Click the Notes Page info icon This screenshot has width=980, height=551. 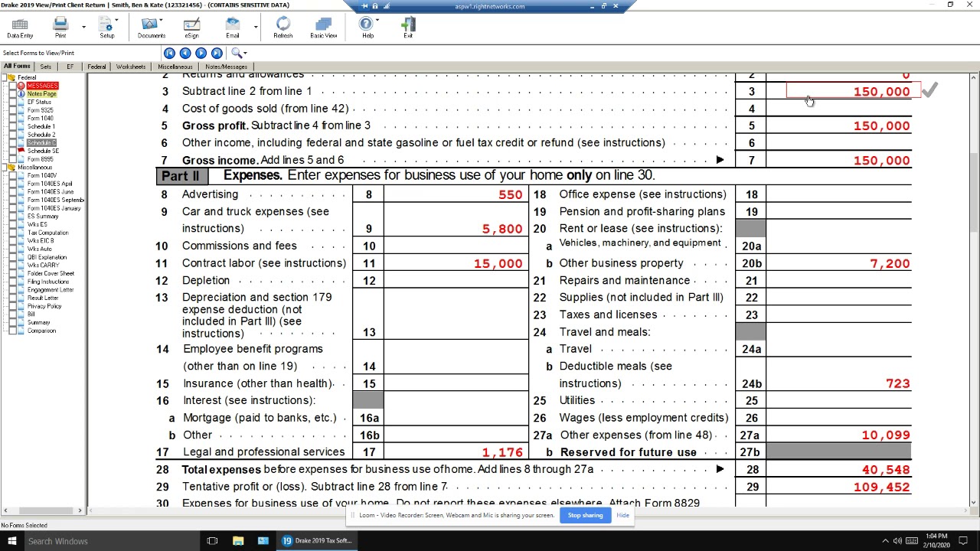tap(21, 94)
